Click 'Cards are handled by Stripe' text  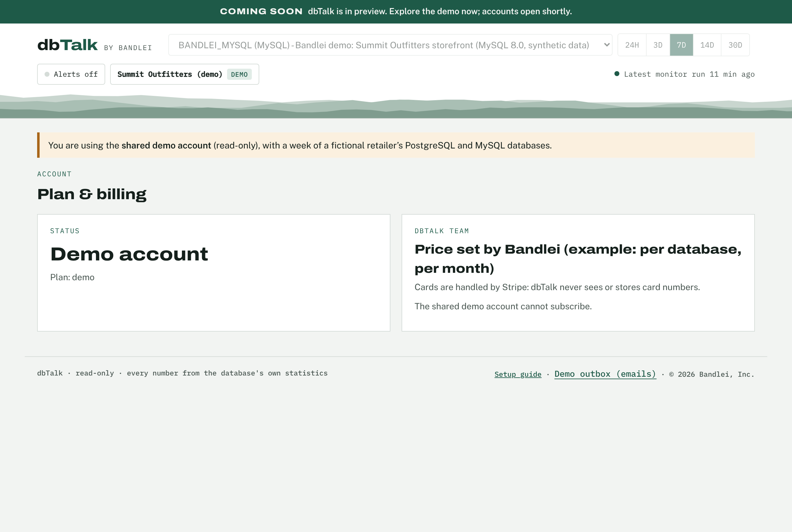557,287
